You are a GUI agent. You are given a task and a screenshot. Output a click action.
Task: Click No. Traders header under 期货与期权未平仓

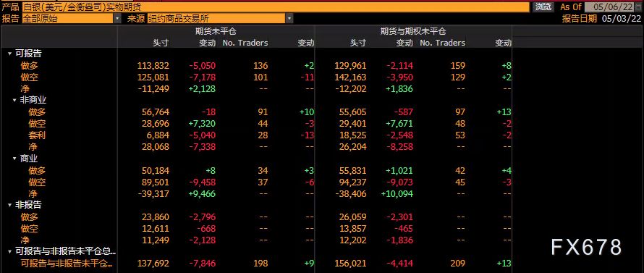443,43
